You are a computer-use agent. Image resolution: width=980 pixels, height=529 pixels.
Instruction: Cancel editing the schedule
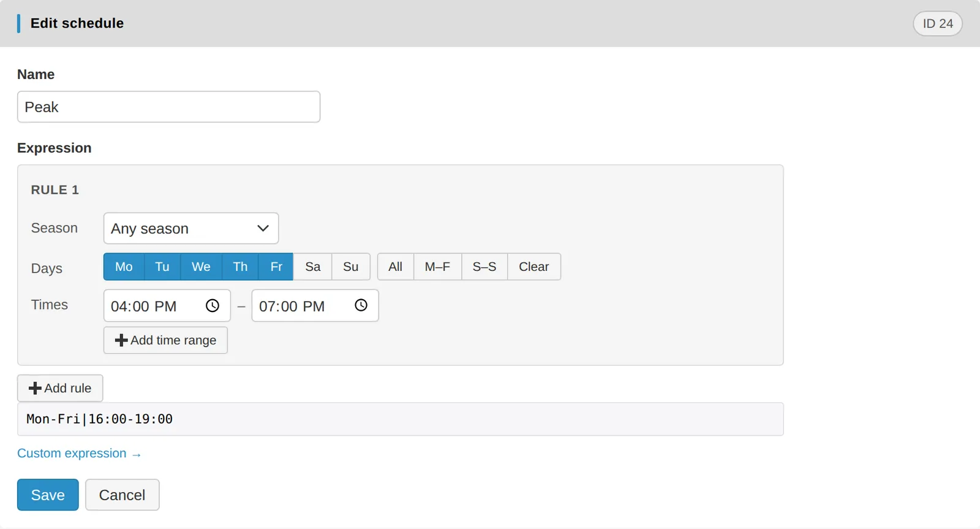(123, 495)
